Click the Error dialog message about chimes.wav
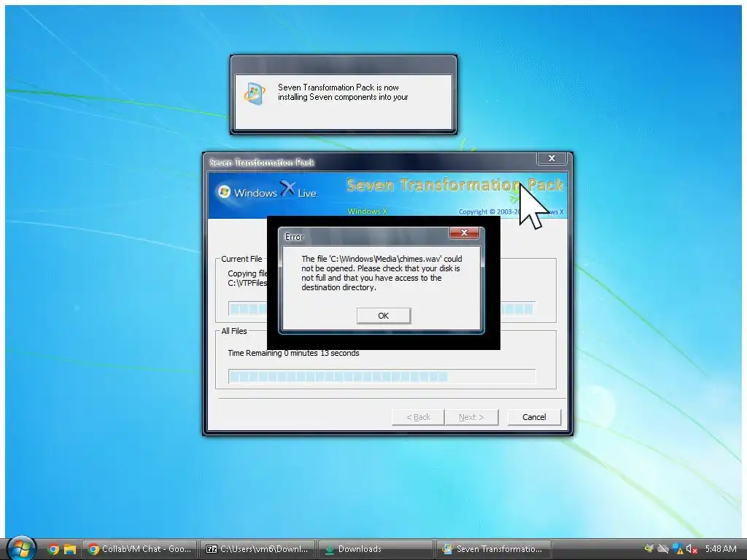Viewport: 747px width, 560px height. [x=382, y=273]
